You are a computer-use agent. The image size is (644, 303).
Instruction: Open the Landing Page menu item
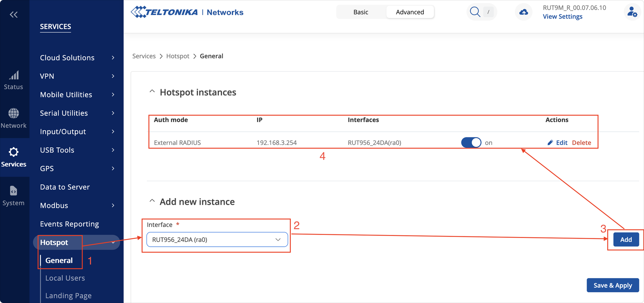[x=68, y=295]
